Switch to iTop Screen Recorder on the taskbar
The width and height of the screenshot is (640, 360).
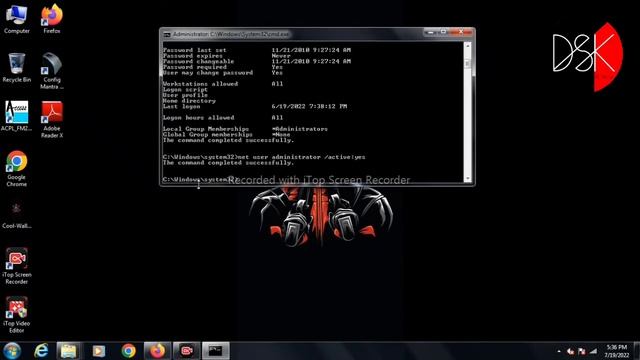tap(187, 351)
